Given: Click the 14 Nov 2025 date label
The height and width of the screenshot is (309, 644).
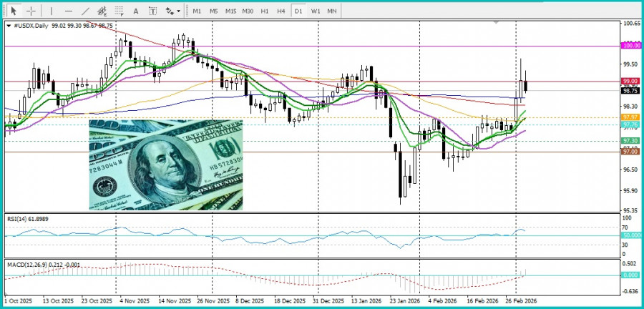Looking at the screenshot, I should click(x=173, y=301).
